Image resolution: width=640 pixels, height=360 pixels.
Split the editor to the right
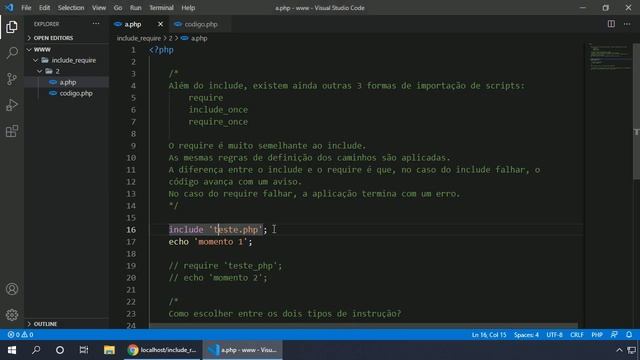click(611, 24)
